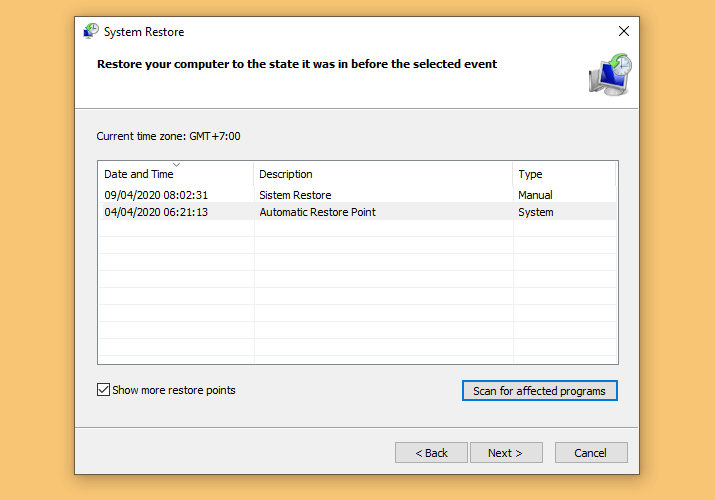Sort by the Date and Time column
The image size is (715, 500).
point(139,174)
